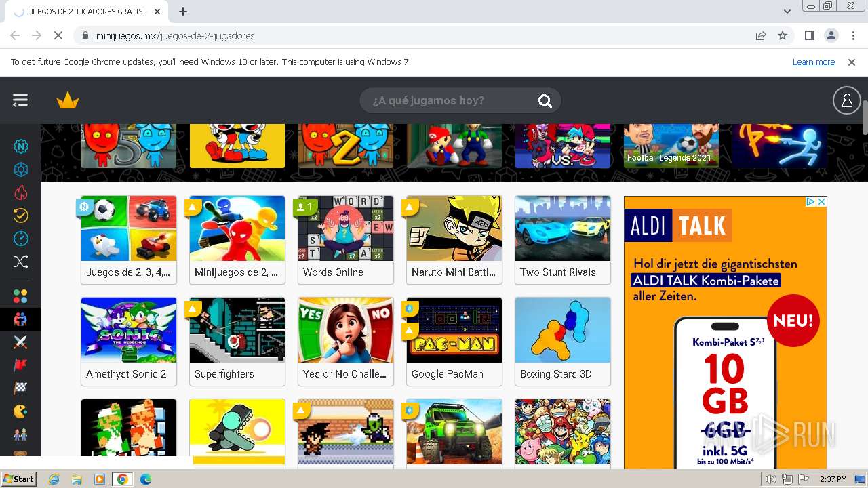Viewport: 868px width, 488px height.
Task: Open the Superfighters game
Action: click(x=237, y=342)
